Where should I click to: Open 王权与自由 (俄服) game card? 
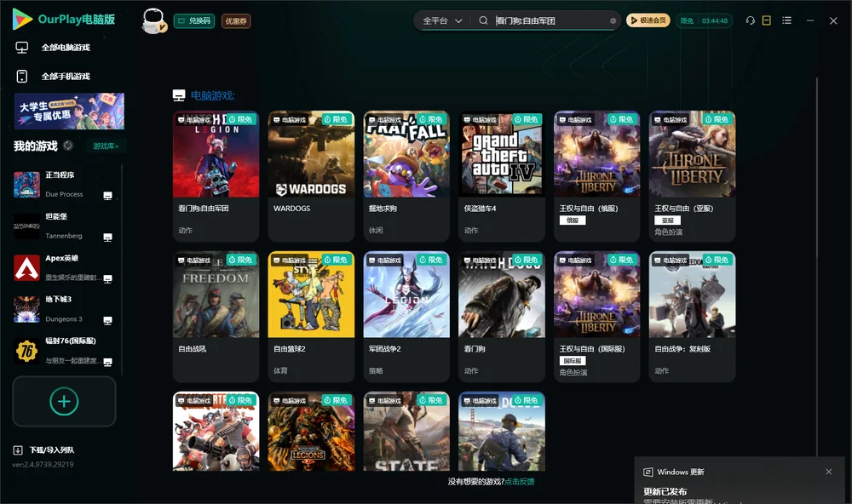click(x=596, y=176)
